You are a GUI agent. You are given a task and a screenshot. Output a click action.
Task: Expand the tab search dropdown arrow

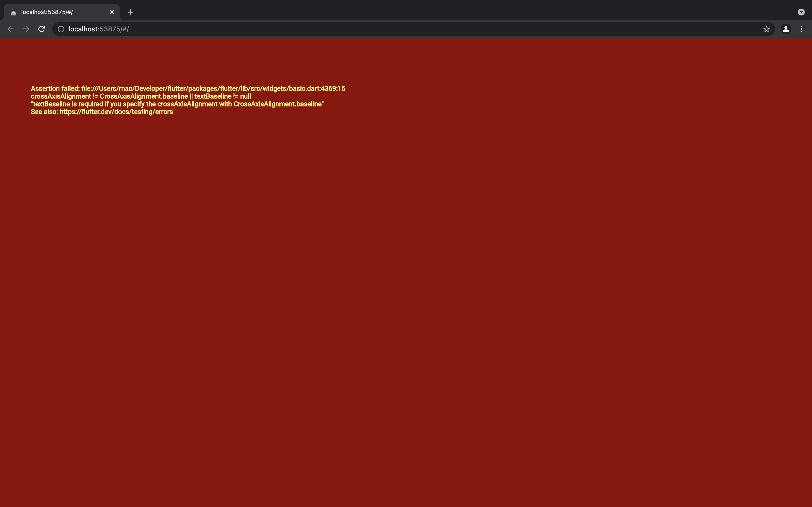pos(801,12)
